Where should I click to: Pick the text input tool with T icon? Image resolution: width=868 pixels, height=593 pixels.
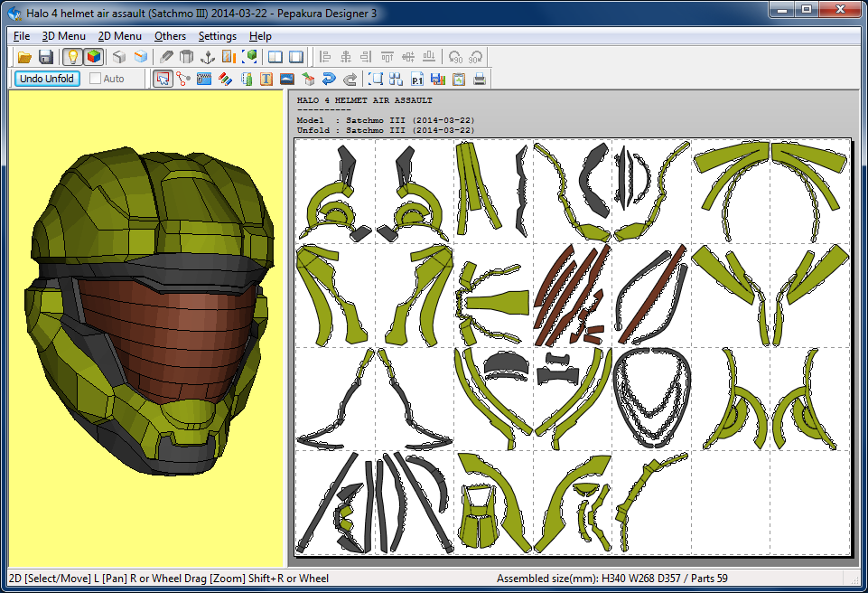[x=266, y=79]
